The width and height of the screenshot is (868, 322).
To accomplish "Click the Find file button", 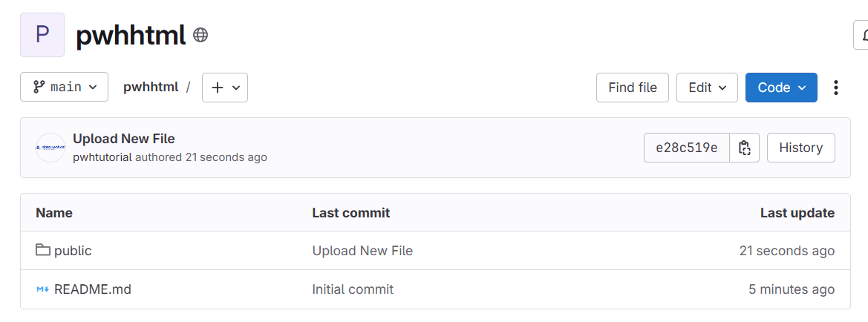I will [x=632, y=88].
